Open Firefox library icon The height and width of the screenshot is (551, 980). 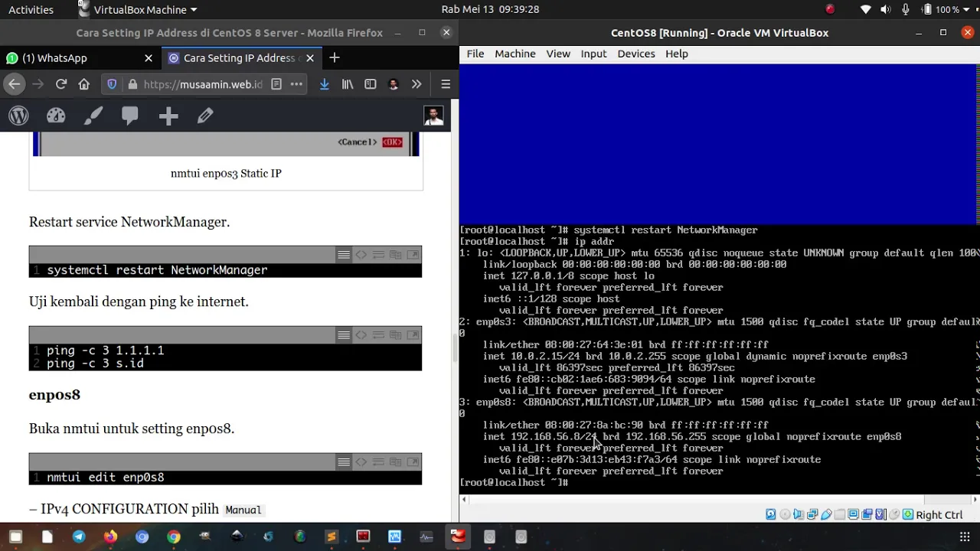(348, 84)
